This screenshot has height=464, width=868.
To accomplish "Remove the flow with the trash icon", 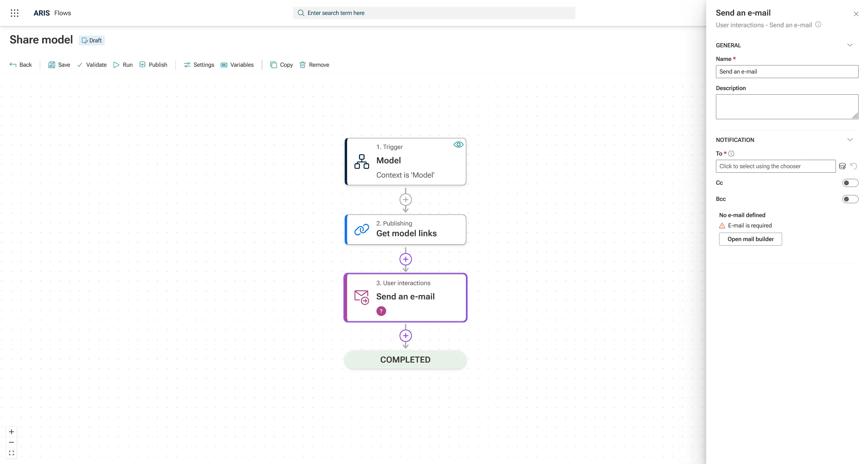I will pos(303,65).
